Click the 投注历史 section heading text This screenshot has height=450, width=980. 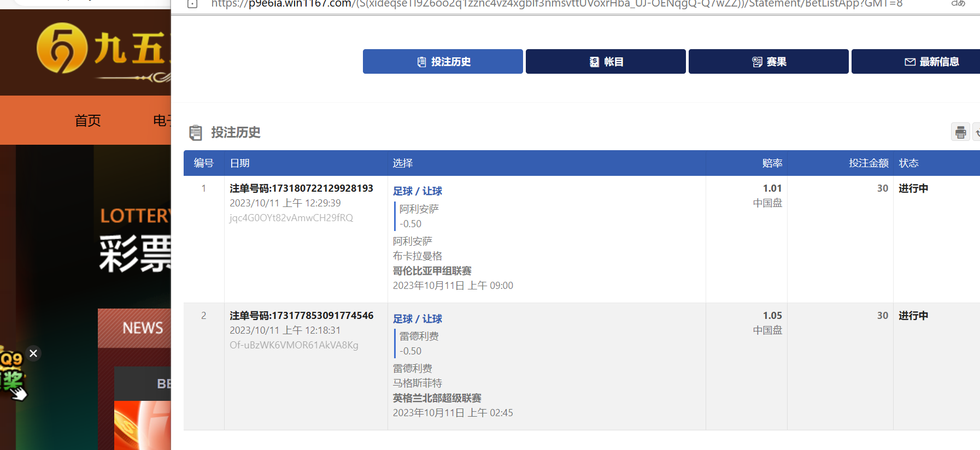236,133
